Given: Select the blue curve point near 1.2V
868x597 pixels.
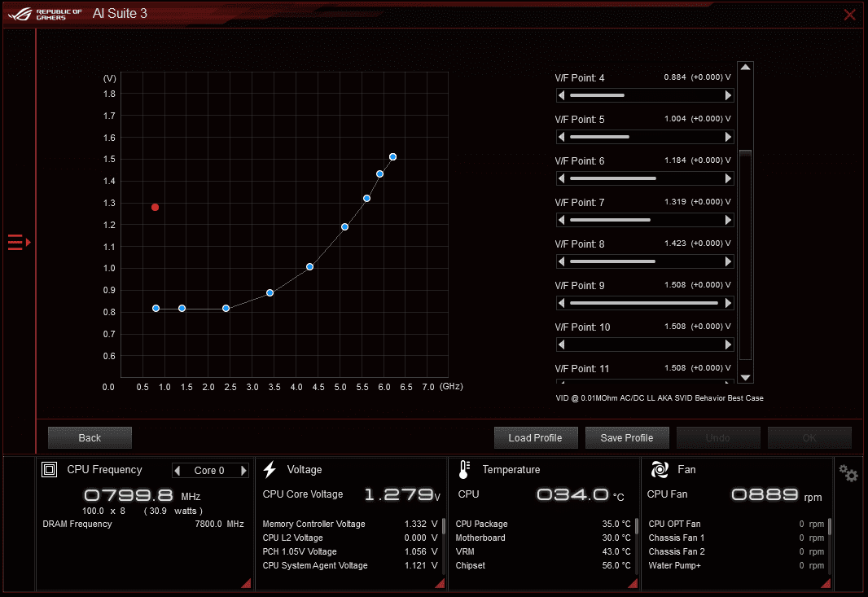Looking at the screenshot, I should (x=344, y=227).
